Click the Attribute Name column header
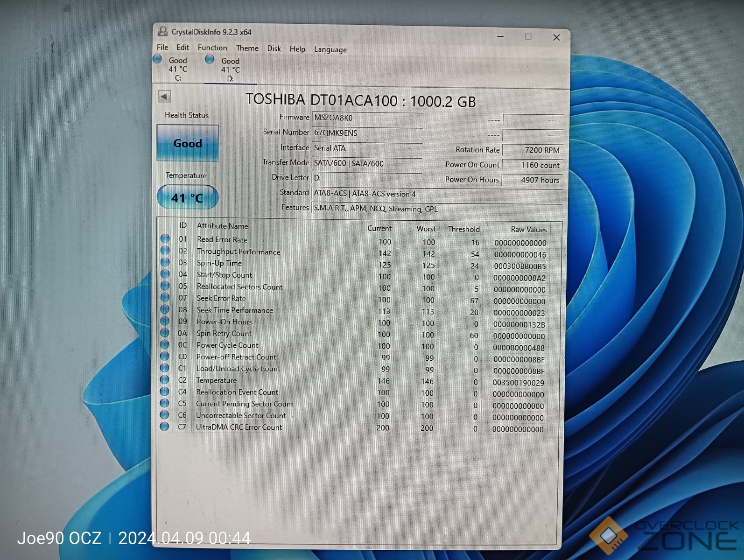The height and width of the screenshot is (560, 744). pos(222,226)
